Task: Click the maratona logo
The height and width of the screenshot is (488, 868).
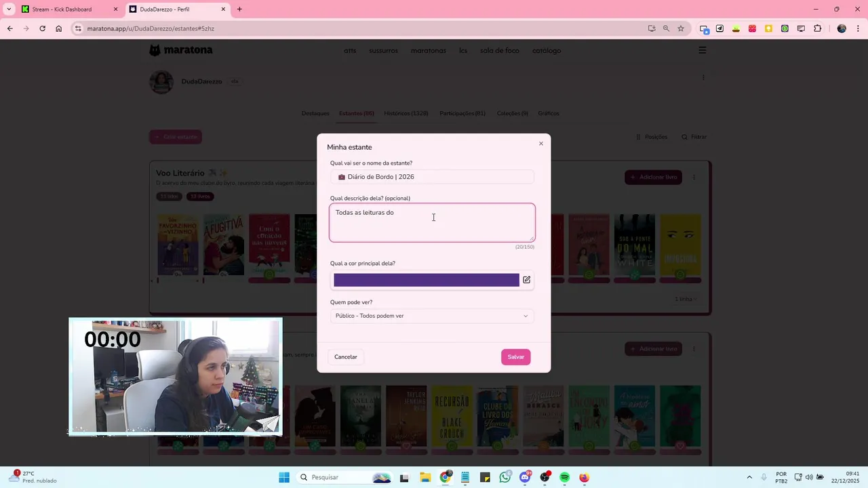Action: 181,50
